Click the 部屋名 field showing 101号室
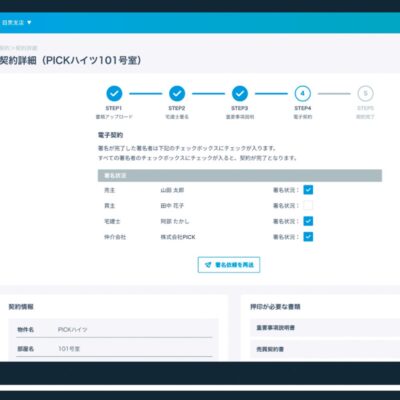The height and width of the screenshot is (400, 400). tap(114, 349)
